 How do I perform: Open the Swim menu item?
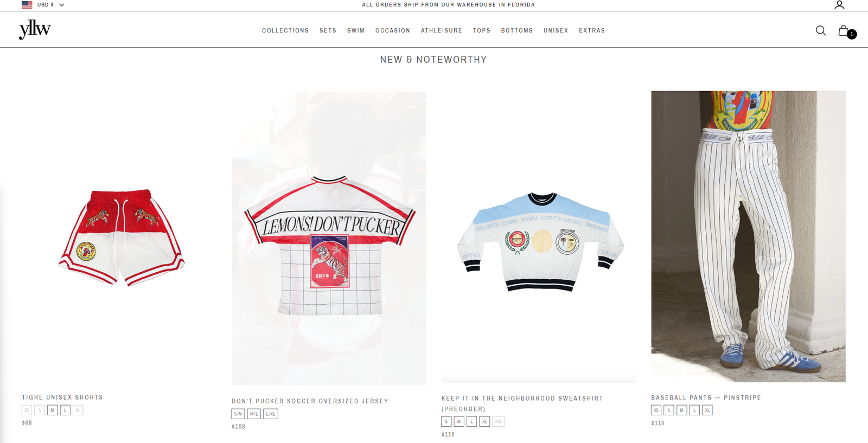pos(356,30)
